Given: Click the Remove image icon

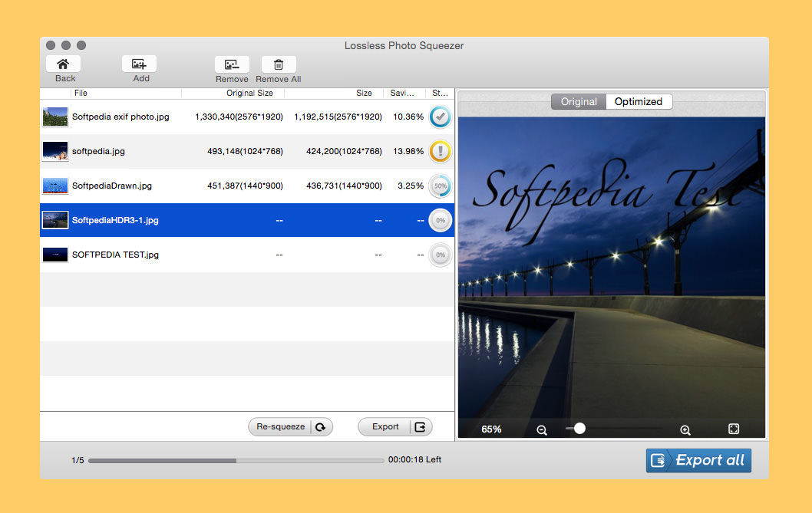Looking at the screenshot, I should 232,64.
